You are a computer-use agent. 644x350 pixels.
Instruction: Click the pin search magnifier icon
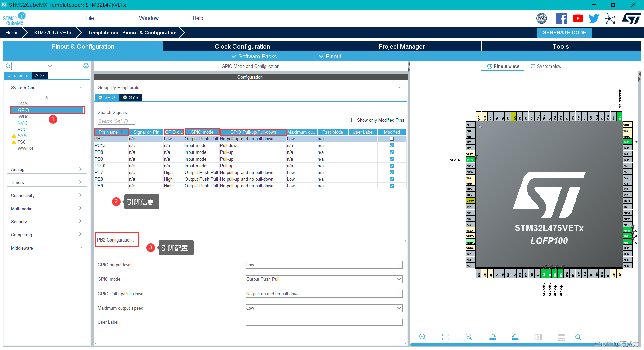(x=578, y=337)
